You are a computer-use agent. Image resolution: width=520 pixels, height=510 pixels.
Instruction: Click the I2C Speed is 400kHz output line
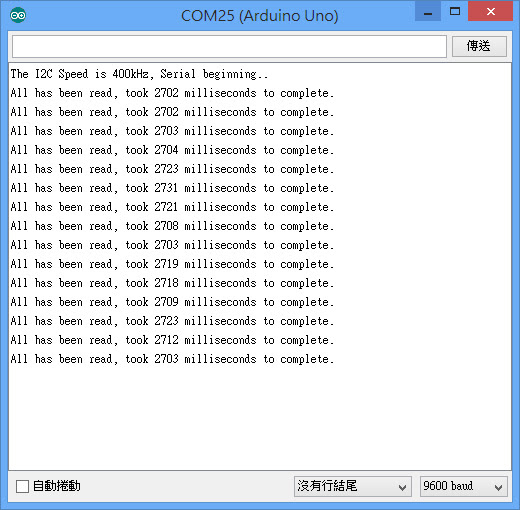[x=139, y=74]
